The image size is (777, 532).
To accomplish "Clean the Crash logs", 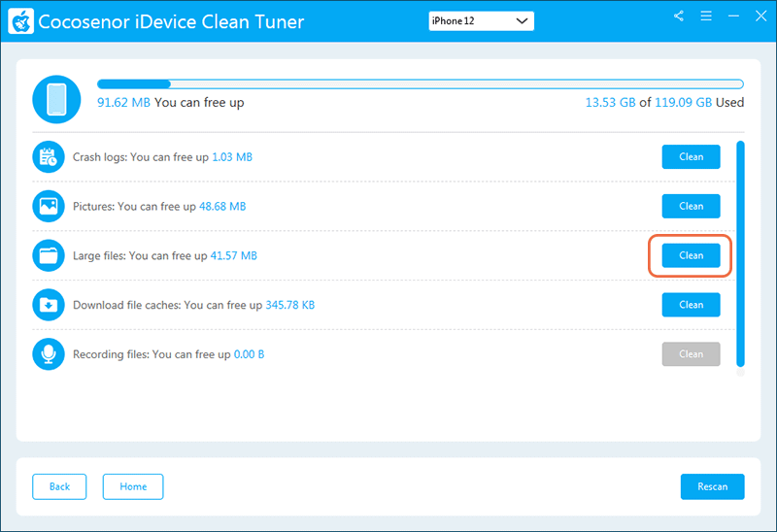I will pos(691,156).
